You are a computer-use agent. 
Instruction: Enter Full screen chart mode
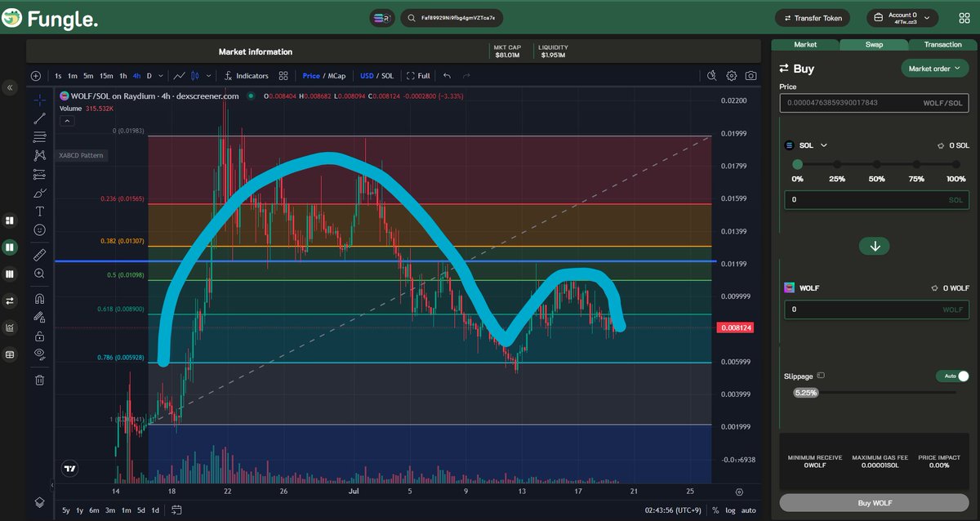tap(418, 76)
